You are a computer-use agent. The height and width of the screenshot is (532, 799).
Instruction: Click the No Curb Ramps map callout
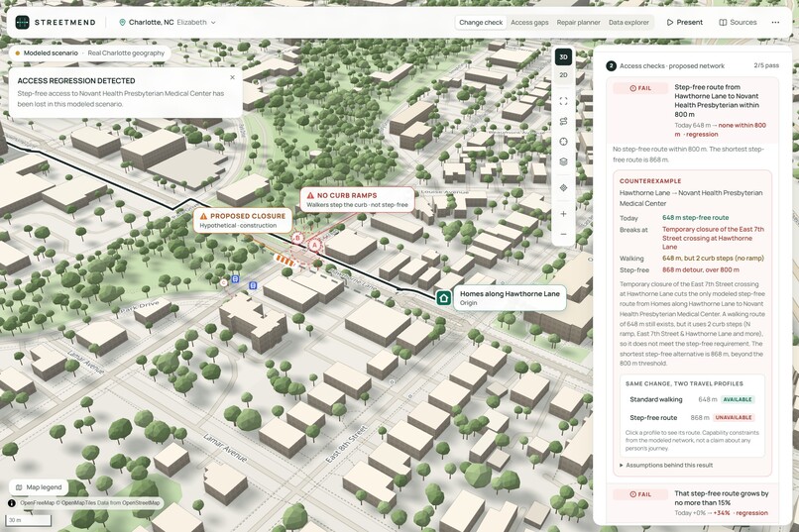(357, 199)
